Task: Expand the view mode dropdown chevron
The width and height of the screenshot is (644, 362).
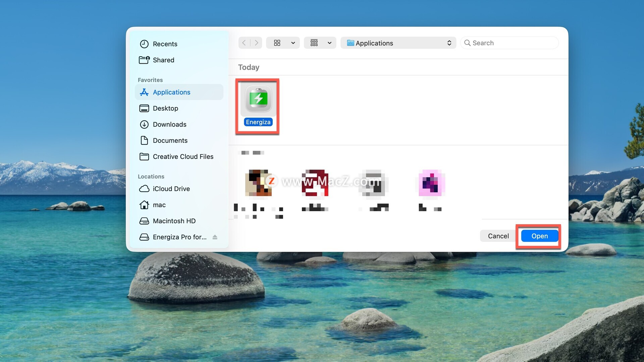Action: 293,43
